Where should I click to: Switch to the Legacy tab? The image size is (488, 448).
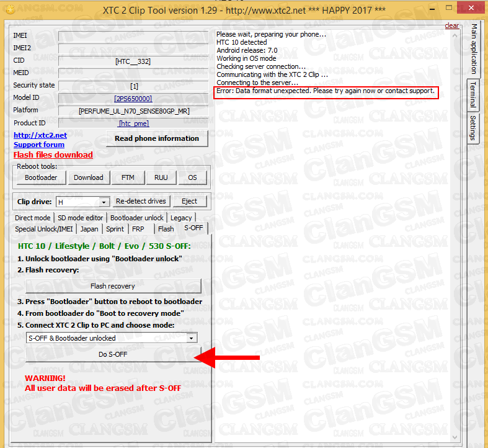[181, 218]
